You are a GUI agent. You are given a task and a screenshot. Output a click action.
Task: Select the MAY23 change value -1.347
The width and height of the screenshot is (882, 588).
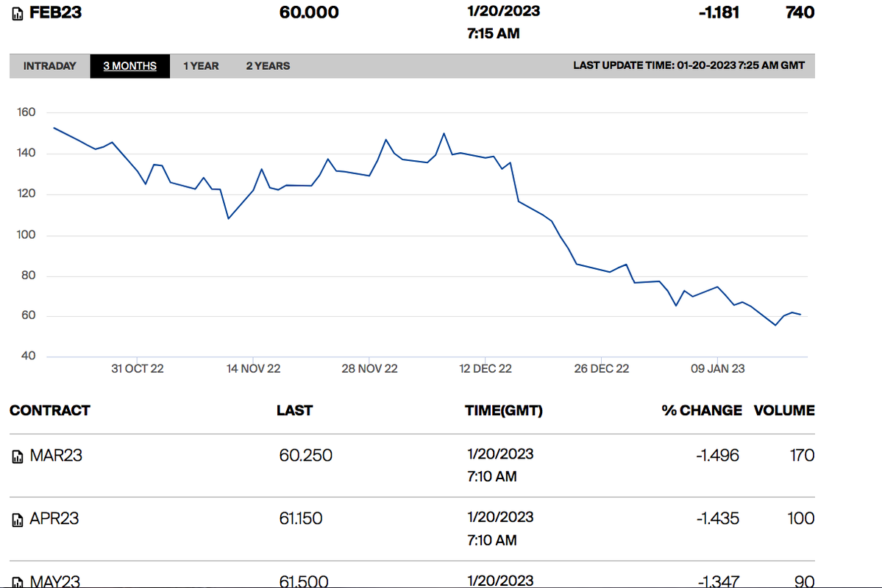[718, 581]
